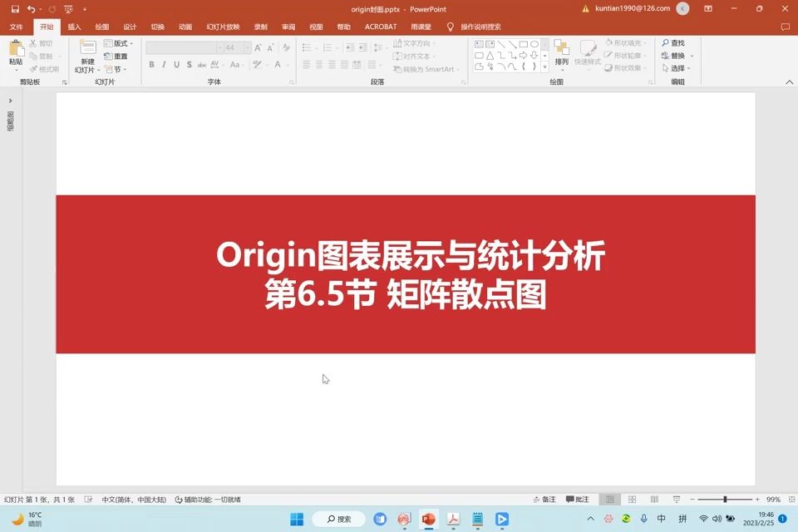Select the New Slide icon

point(86,52)
